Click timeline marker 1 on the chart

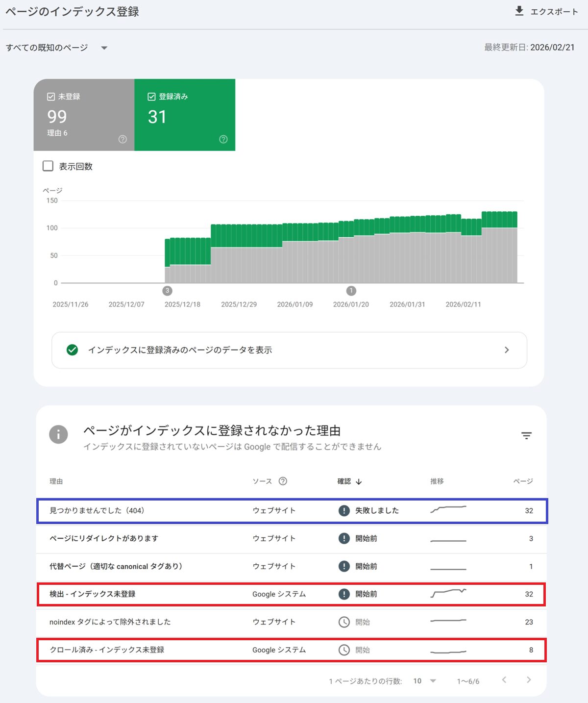(x=351, y=291)
